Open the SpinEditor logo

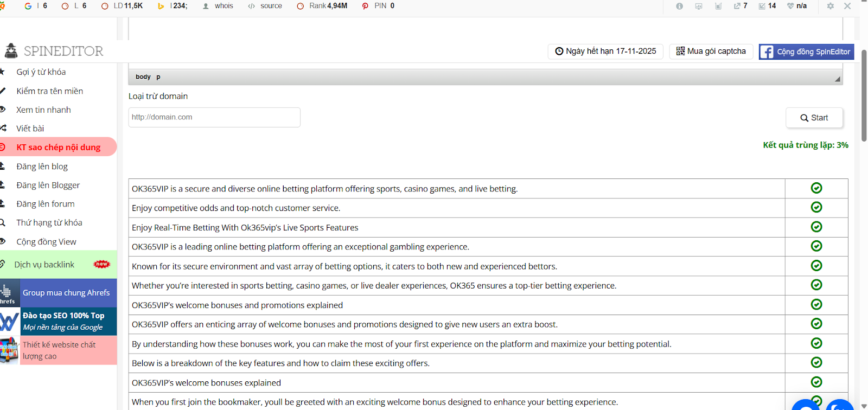pyautogui.click(x=54, y=51)
